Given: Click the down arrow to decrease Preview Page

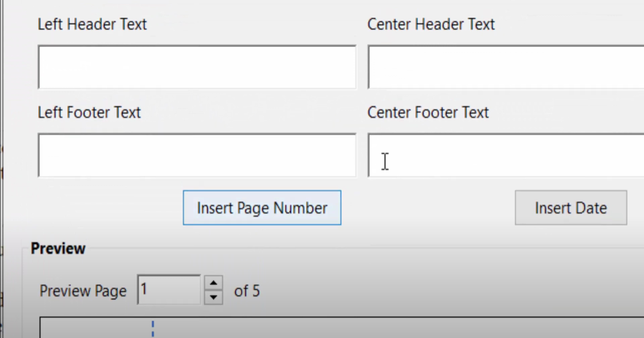Looking at the screenshot, I should (213, 296).
